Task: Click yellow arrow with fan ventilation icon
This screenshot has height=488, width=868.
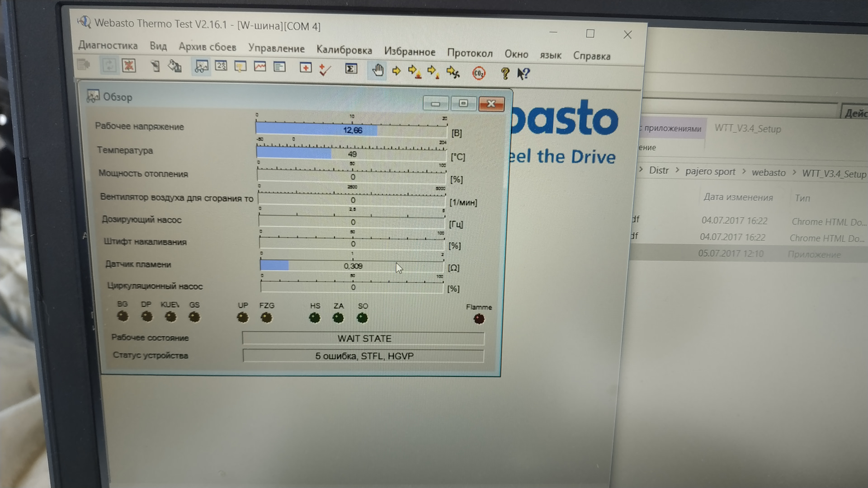Action: click(453, 72)
